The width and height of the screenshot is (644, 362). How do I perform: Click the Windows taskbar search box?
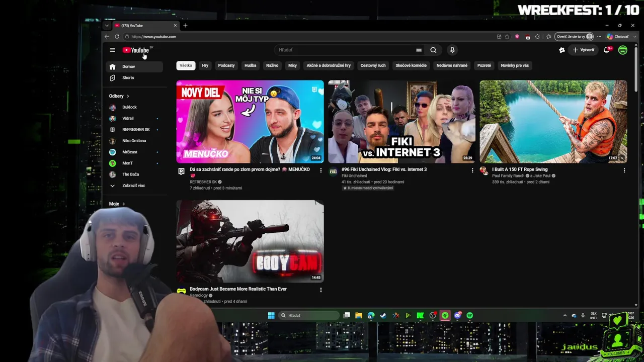[x=309, y=315]
